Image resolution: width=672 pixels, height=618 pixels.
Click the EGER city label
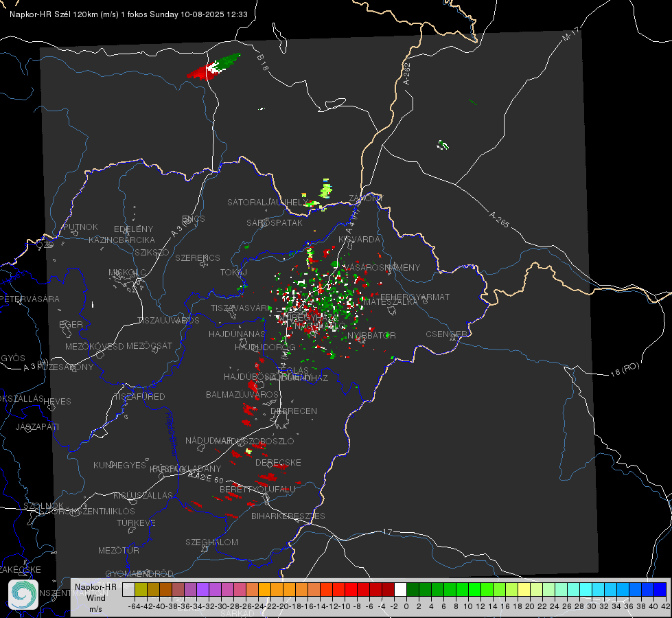click(71, 324)
